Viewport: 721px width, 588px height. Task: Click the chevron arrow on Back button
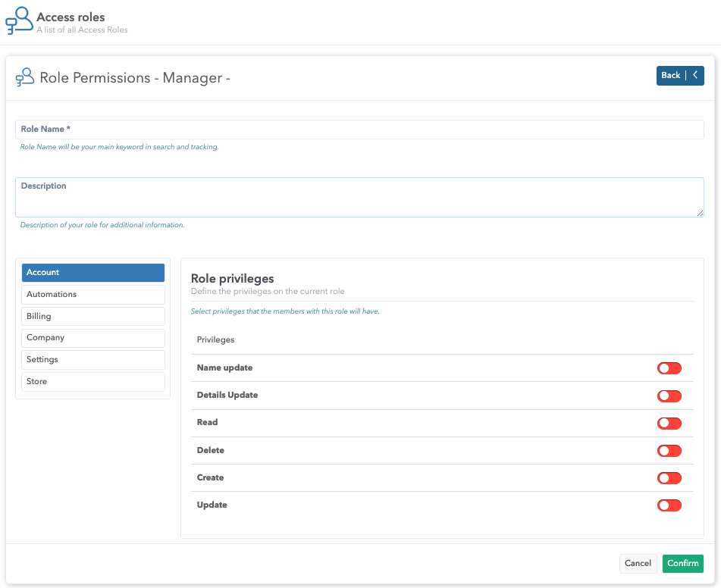695,76
